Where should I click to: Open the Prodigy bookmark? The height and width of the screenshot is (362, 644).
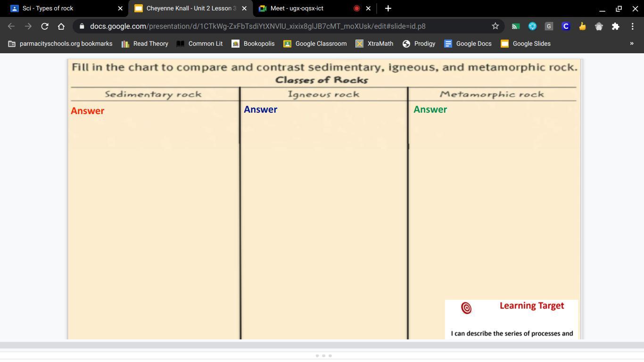(419, 43)
